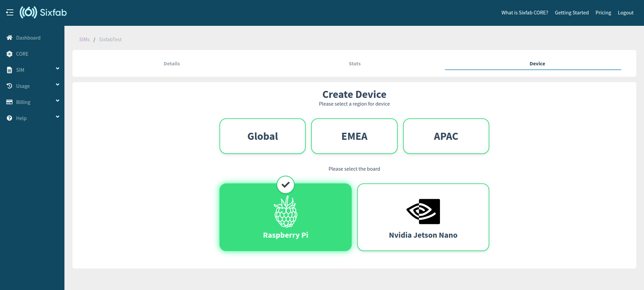Open the Pricing link
This screenshot has width=644, height=290.
pyautogui.click(x=603, y=13)
